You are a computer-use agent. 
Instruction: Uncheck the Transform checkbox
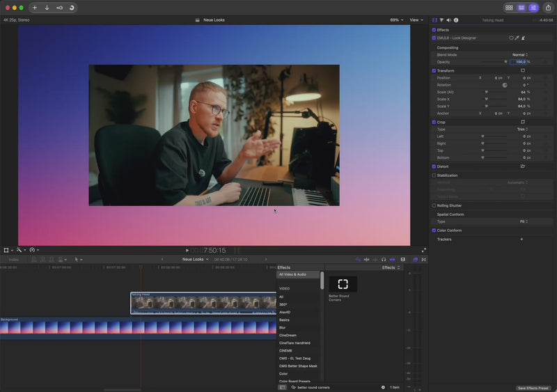click(x=434, y=71)
